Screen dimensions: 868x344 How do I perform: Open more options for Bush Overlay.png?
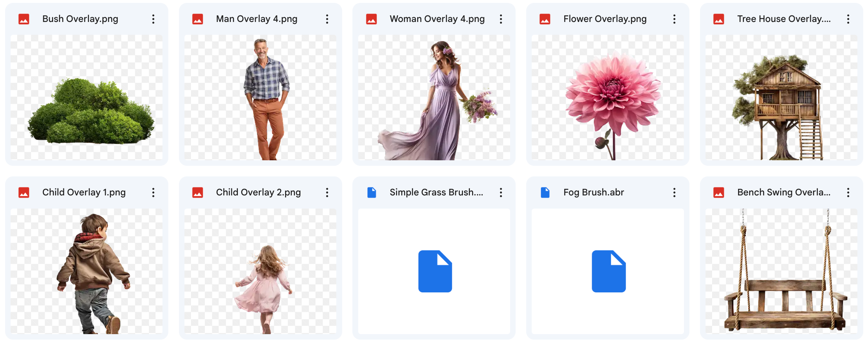click(153, 19)
